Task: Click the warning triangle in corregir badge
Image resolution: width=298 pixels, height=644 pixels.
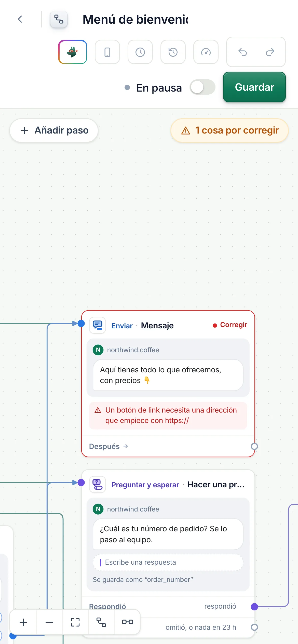Action: point(186,130)
